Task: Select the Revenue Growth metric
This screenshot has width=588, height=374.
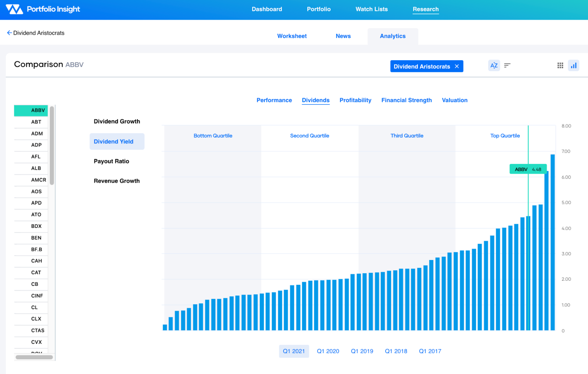Action: pos(116,181)
